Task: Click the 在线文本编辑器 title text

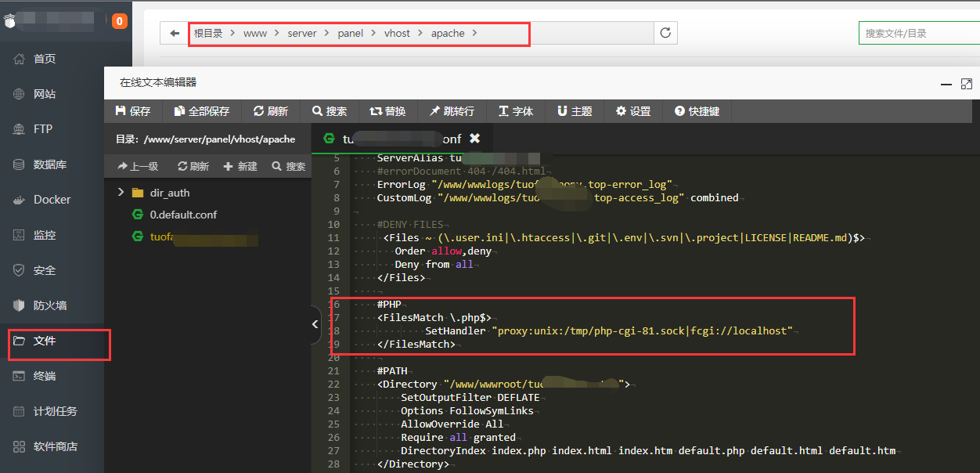Action: coord(158,82)
